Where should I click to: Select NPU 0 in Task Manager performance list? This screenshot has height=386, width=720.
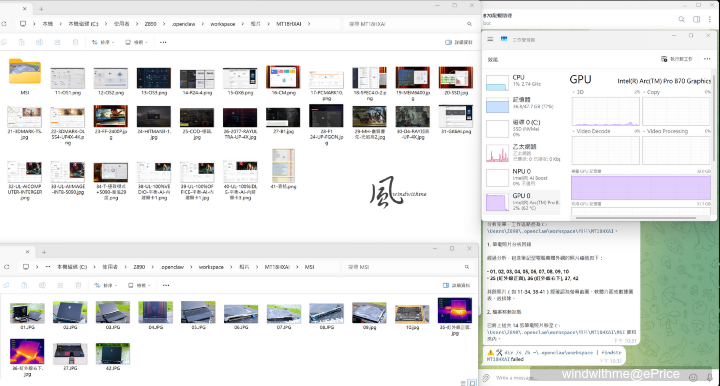tap(523, 177)
